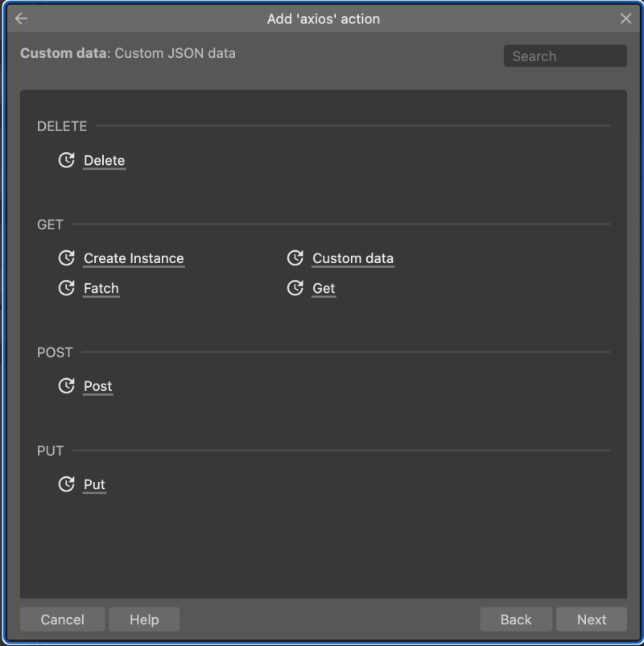Choose the Put action link
Image resolution: width=644 pixels, height=646 pixels.
(x=94, y=484)
